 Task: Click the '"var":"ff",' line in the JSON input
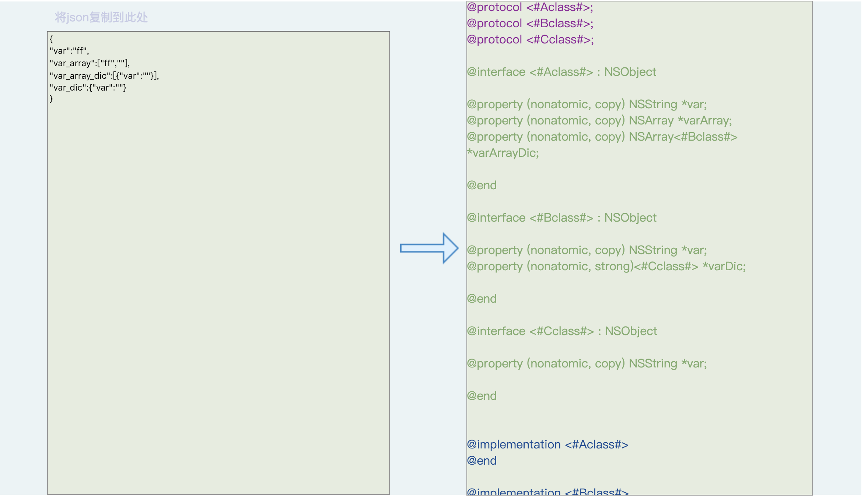69,51
